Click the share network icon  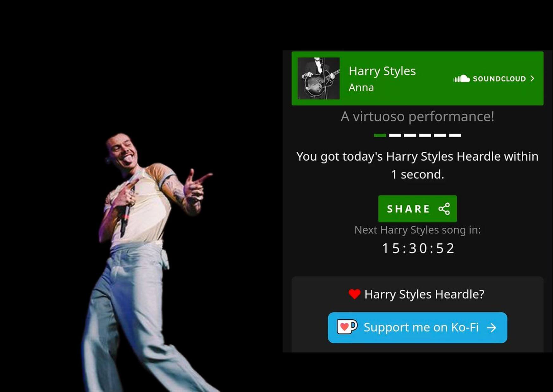444,209
